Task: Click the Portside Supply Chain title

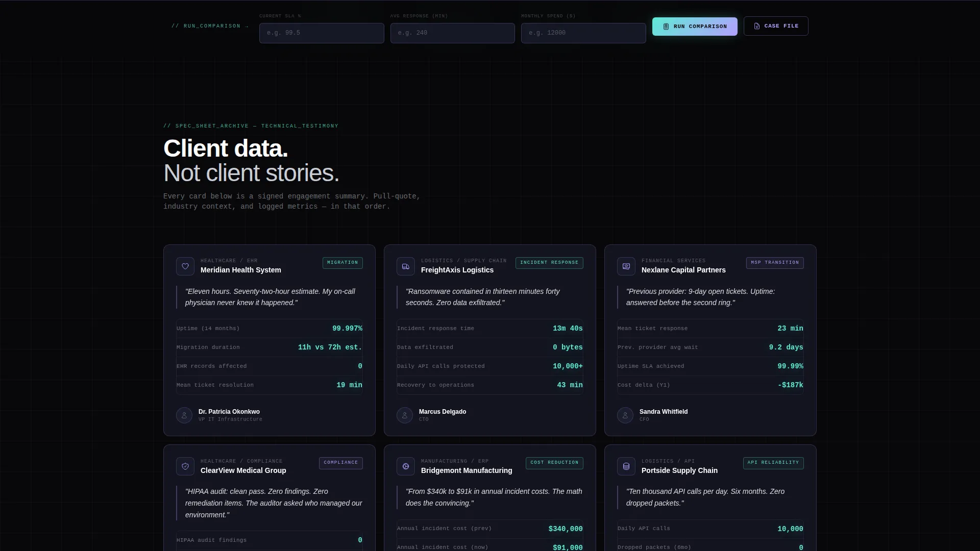Action: pyautogui.click(x=679, y=470)
